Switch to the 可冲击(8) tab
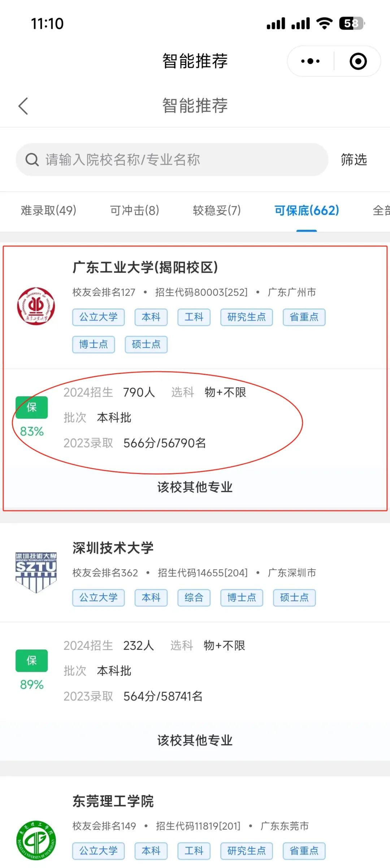Screen dimensions: 390x868 [x=134, y=210]
